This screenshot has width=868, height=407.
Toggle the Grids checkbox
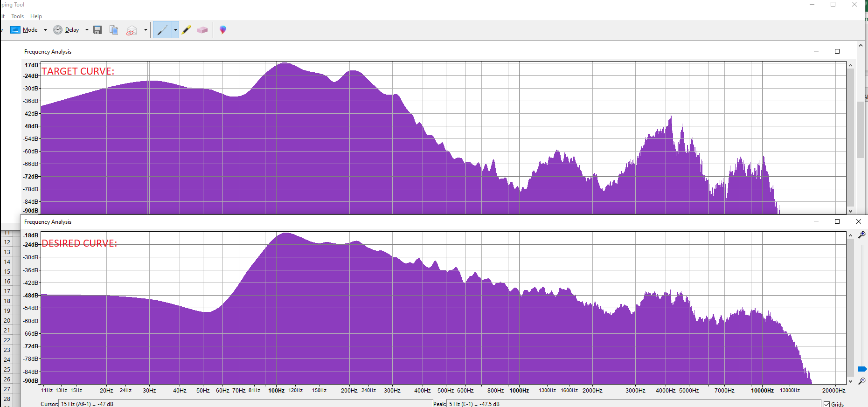pos(826,404)
